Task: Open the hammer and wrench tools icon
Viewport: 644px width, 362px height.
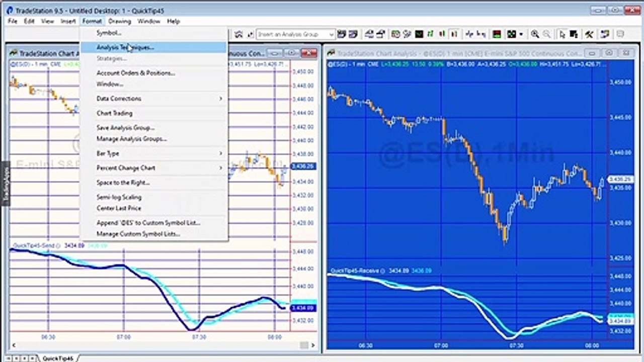Action: 589,34
